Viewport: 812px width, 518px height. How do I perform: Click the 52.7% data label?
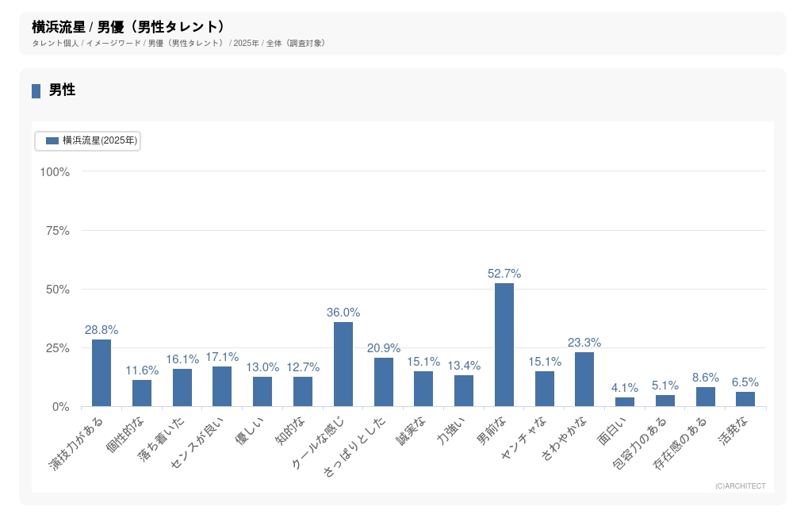tap(504, 274)
